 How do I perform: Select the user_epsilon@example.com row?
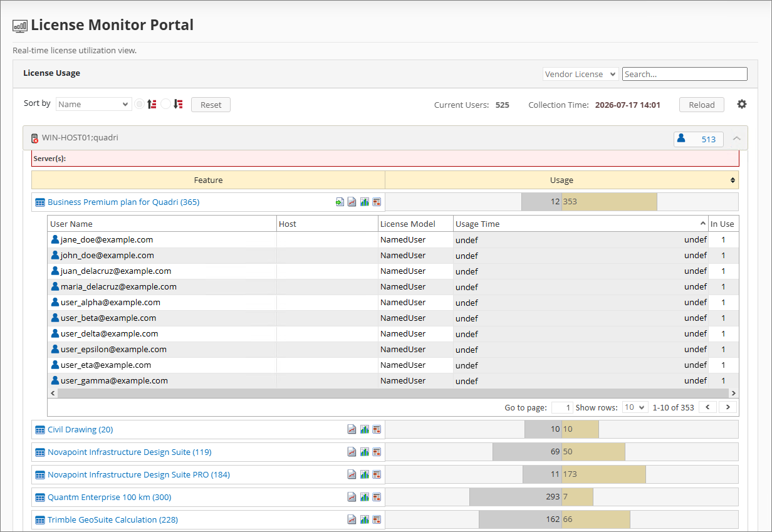393,349
